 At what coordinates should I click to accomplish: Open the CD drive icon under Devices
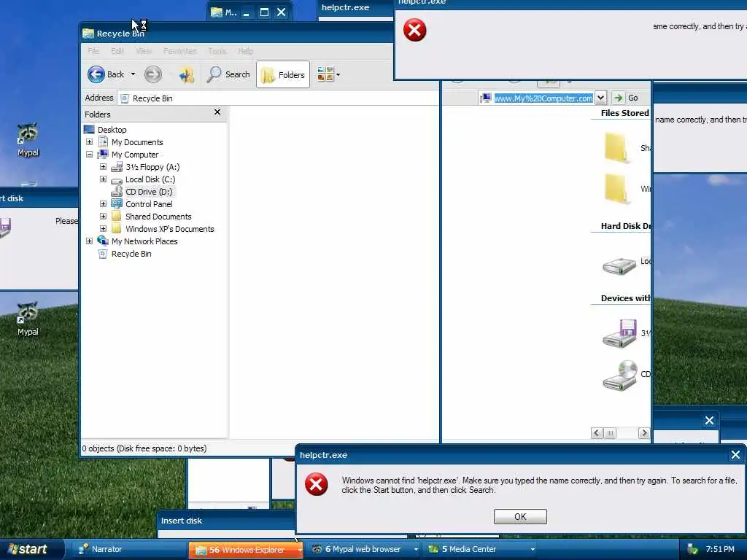point(620,376)
